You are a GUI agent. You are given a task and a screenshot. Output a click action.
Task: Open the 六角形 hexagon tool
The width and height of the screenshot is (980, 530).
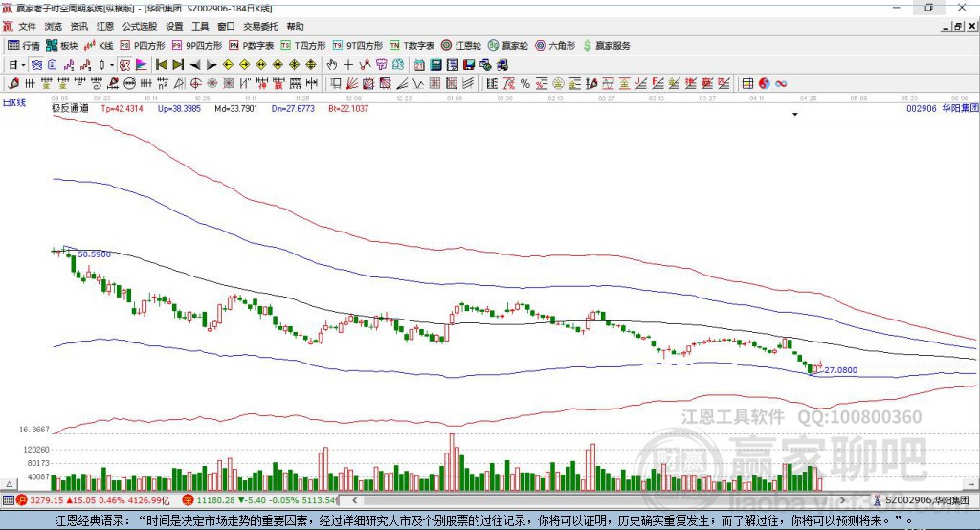point(555,46)
